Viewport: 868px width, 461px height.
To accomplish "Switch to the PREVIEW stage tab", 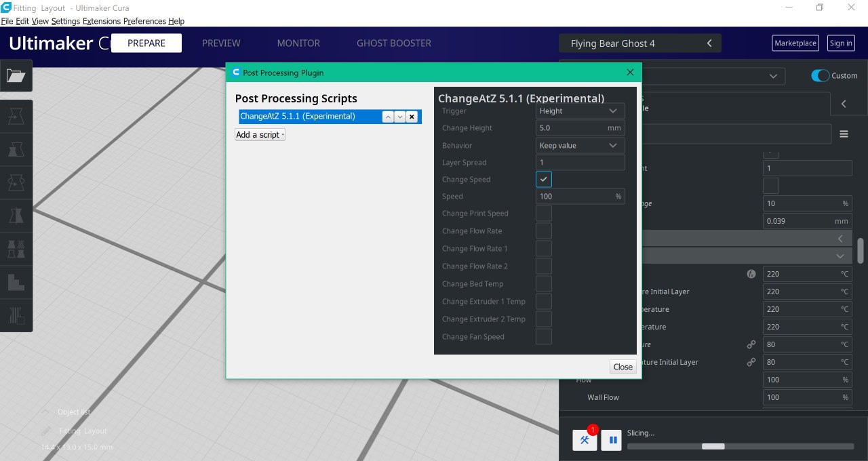I will pos(221,43).
